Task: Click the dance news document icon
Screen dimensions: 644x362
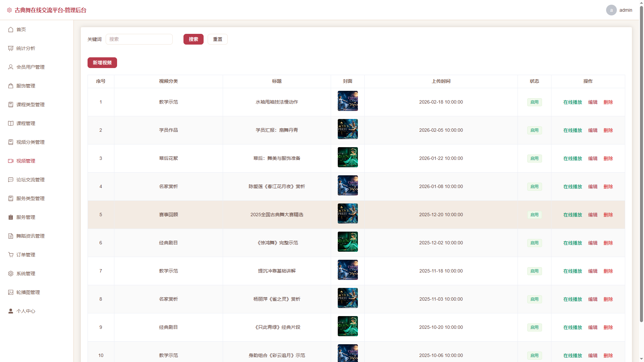Action: (11, 236)
